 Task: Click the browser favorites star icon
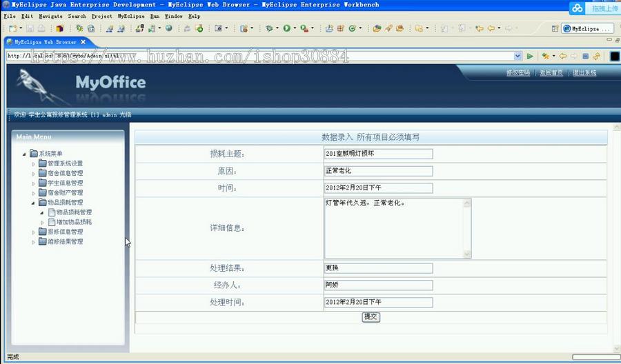546,56
